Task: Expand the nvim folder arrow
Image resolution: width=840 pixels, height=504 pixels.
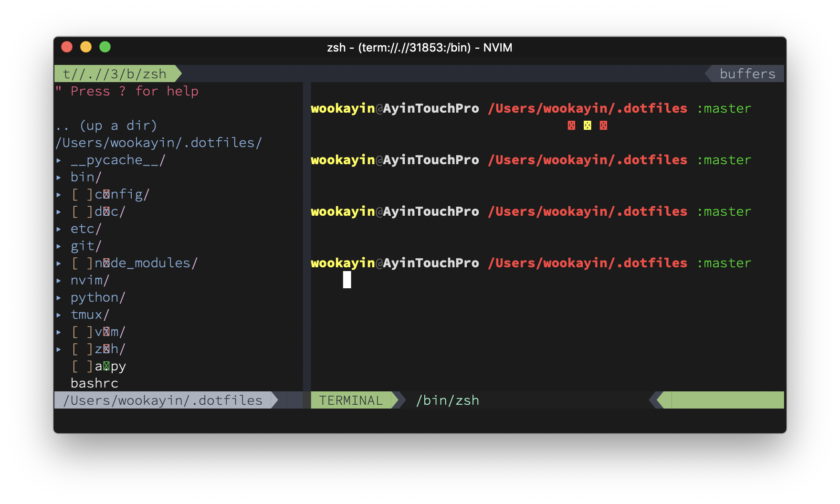Action: [x=59, y=281]
